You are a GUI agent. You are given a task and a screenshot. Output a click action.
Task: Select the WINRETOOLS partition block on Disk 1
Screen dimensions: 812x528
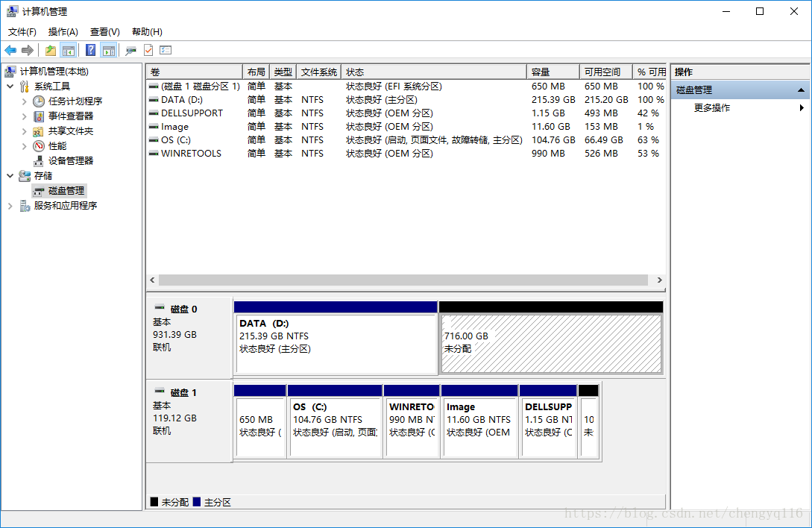pos(412,421)
